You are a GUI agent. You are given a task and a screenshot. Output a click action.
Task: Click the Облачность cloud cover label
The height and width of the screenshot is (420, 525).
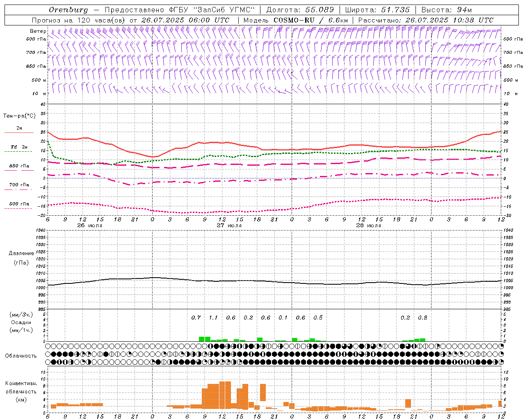[21, 356]
